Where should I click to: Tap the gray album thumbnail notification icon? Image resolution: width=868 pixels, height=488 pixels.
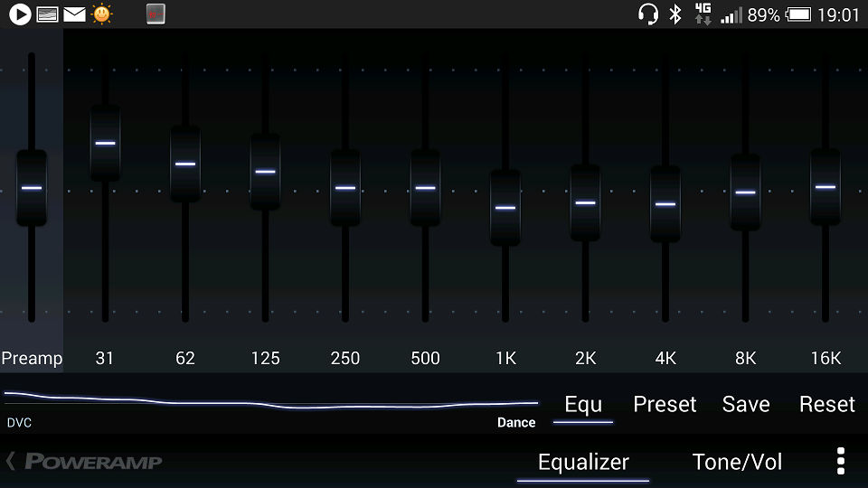coord(156,14)
